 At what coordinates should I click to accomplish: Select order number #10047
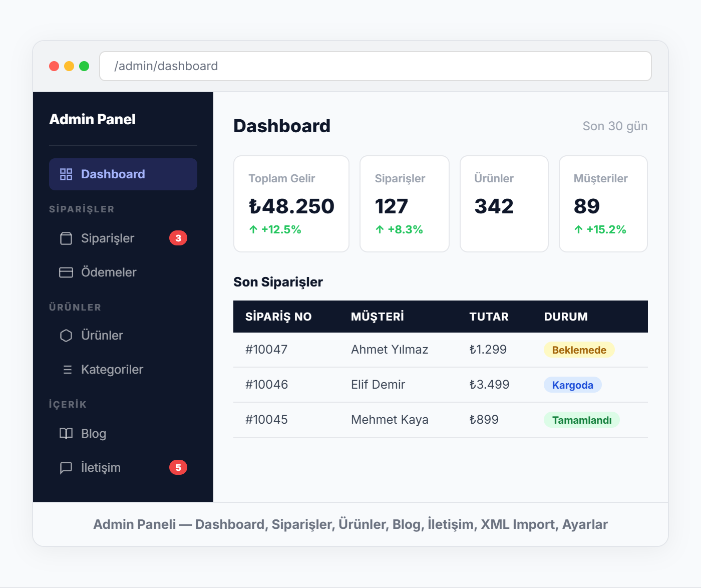pos(266,350)
